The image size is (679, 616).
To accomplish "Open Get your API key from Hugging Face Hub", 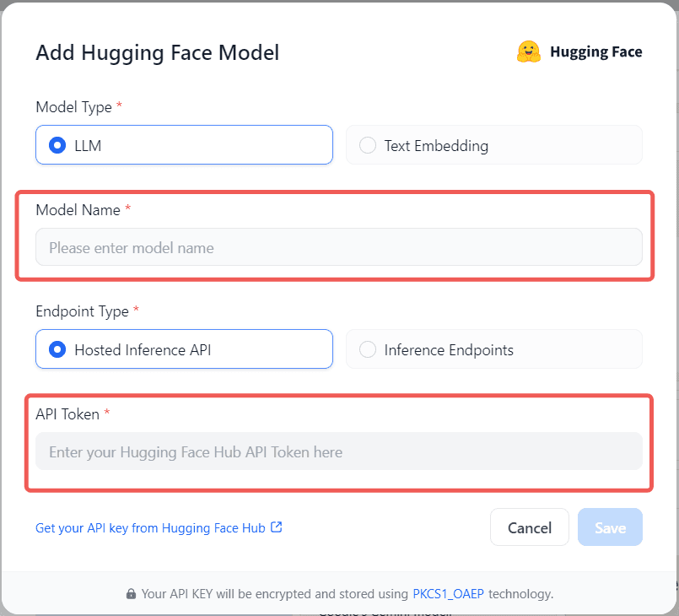I will click(x=150, y=528).
